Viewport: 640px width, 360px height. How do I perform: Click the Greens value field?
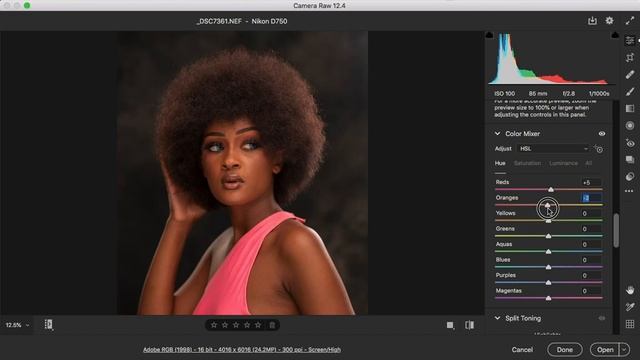[591, 229]
